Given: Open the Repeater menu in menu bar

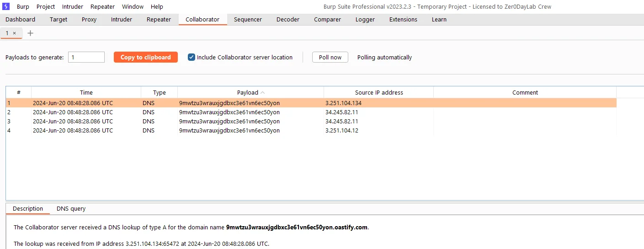Looking at the screenshot, I should coord(103,6).
